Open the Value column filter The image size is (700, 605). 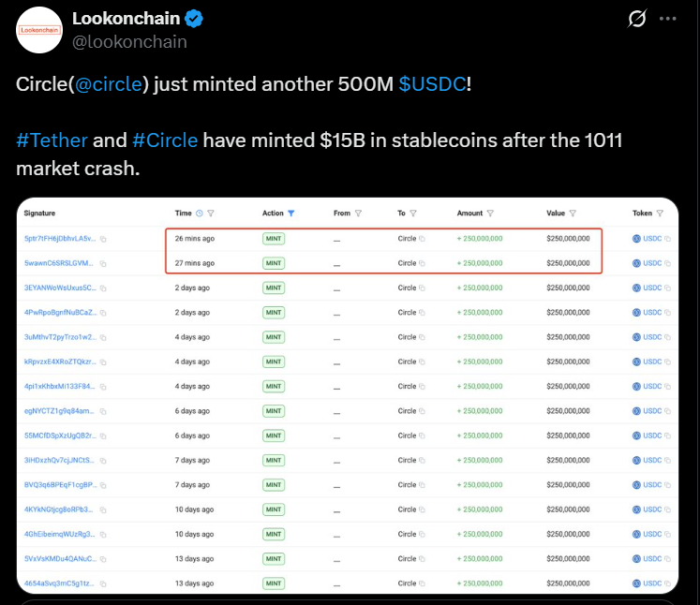click(x=573, y=214)
